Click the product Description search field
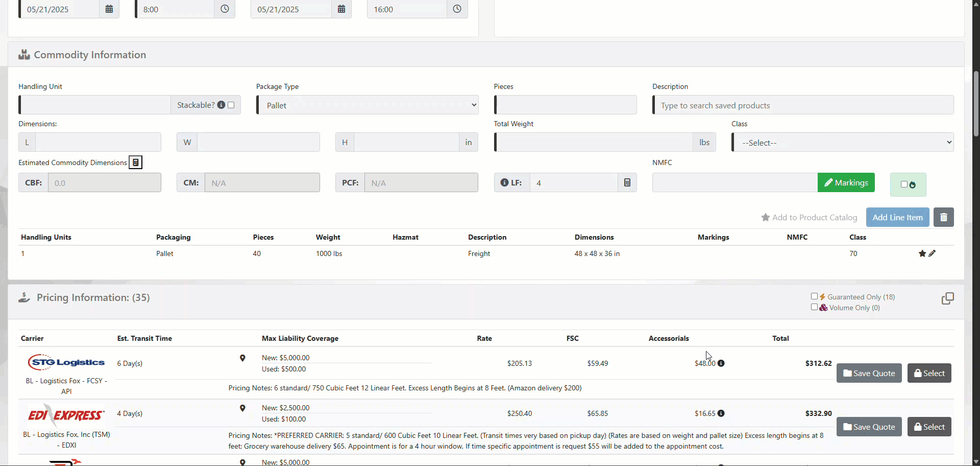Viewport: 980px width, 466px height. pos(803,105)
